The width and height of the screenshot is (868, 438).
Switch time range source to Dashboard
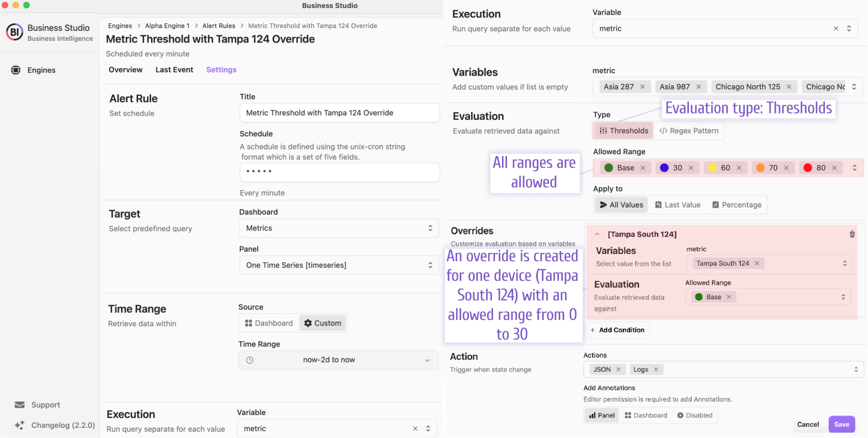coord(269,323)
